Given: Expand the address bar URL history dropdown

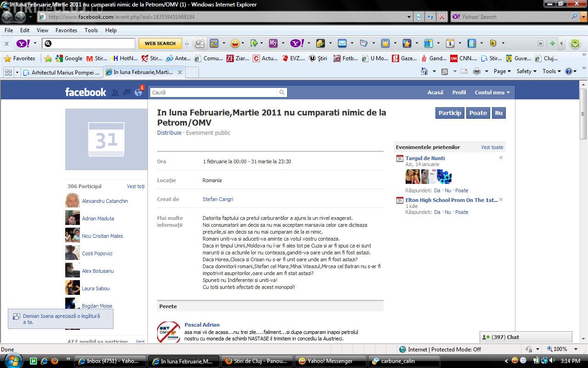Looking at the screenshot, I should tap(409, 17).
